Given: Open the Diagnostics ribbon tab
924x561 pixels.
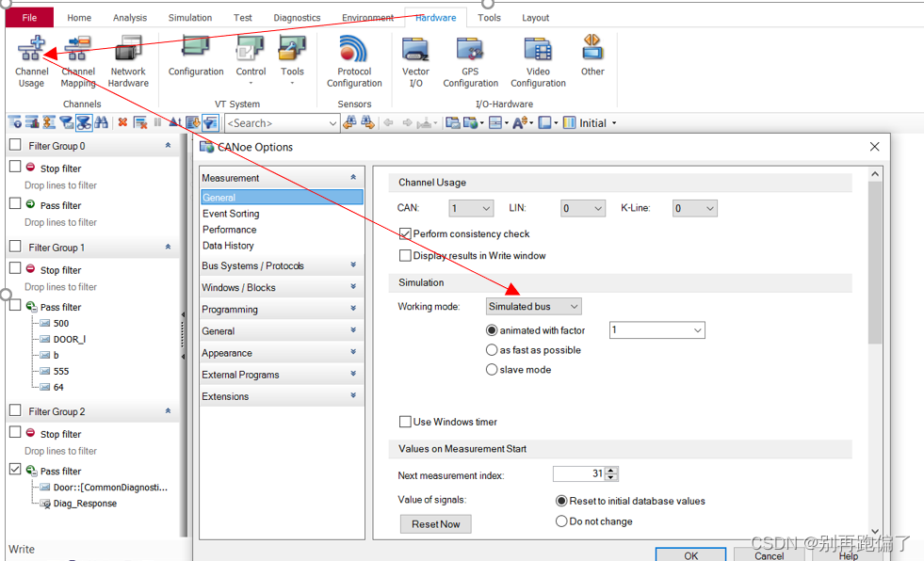Looking at the screenshot, I should 297,18.
